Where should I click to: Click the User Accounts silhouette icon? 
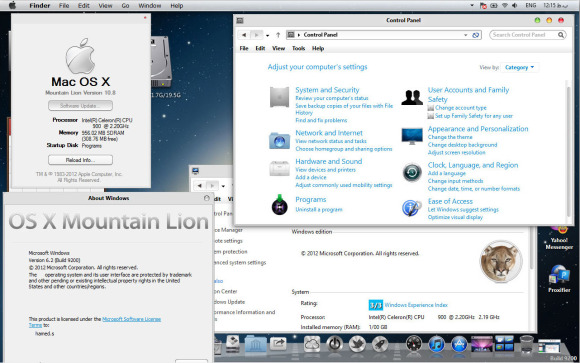[412, 97]
